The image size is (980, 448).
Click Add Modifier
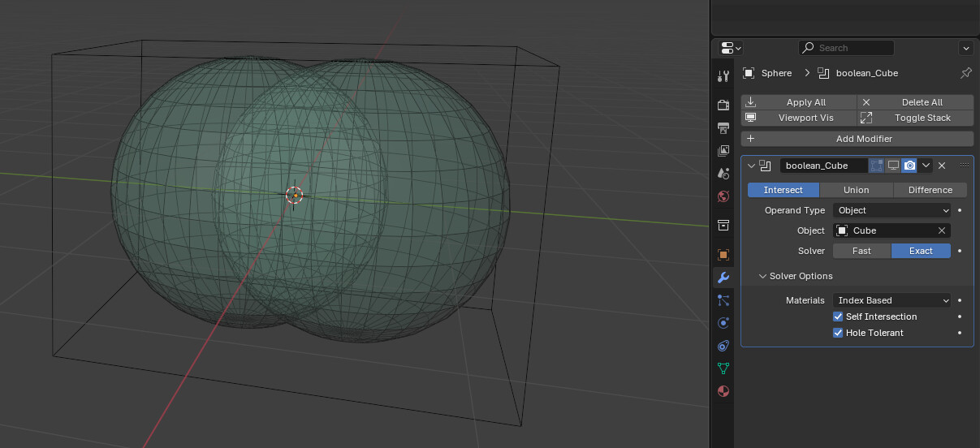[857, 139]
